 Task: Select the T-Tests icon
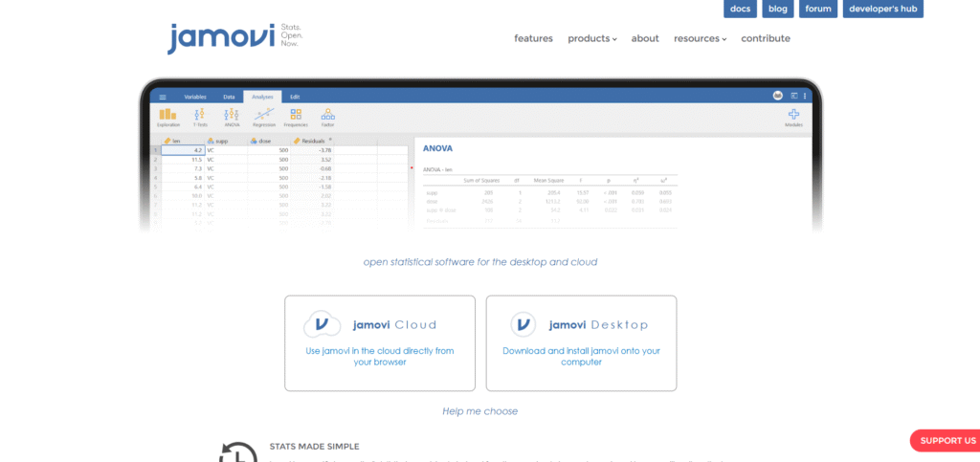pyautogui.click(x=199, y=116)
